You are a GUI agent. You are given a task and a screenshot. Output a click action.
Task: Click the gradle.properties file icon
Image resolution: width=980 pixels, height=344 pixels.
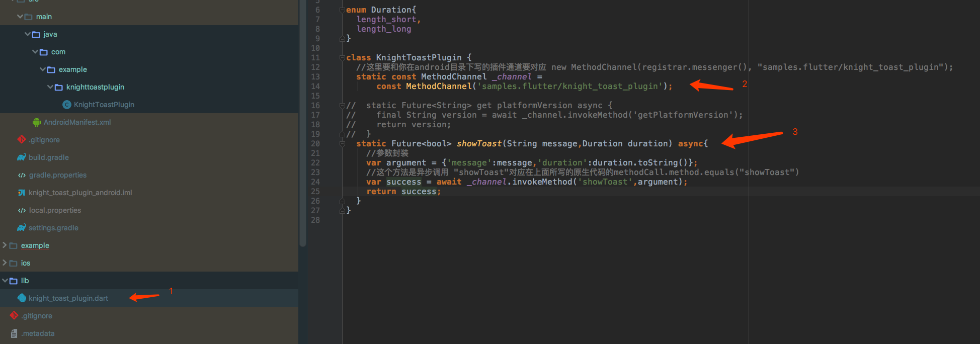click(21, 175)
